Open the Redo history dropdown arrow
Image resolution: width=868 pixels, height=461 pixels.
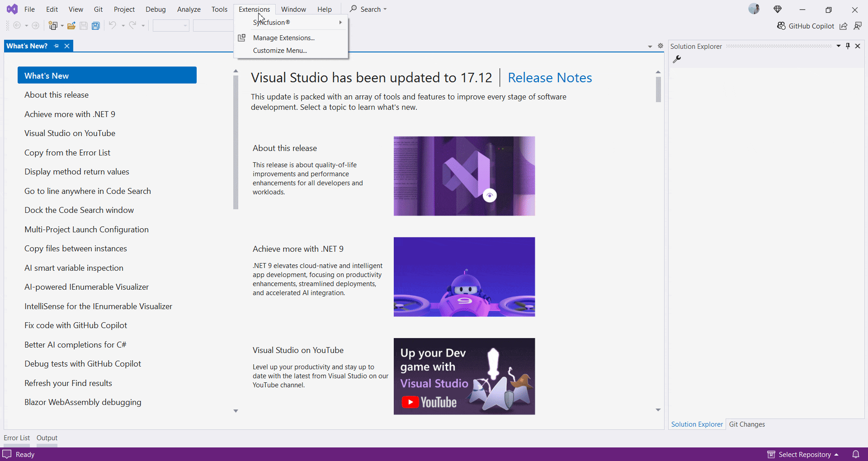click(x=143, y=26)
